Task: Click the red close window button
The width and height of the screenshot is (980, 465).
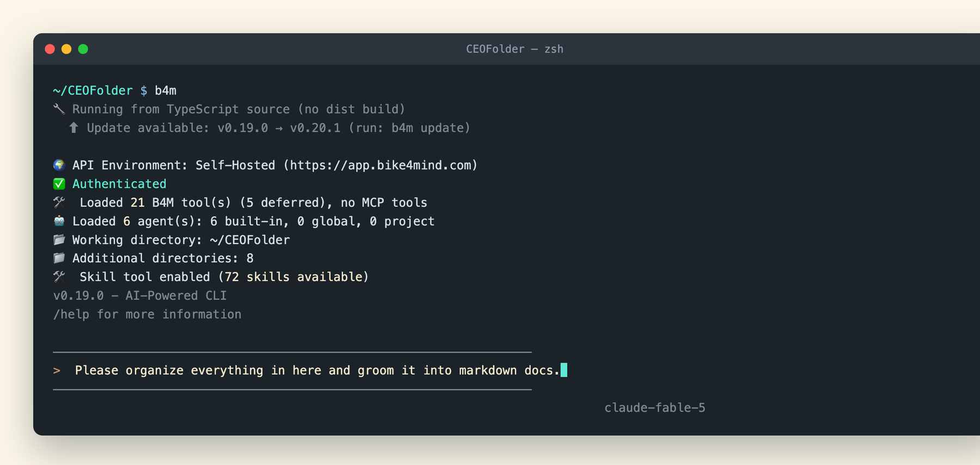Action: click(x=50, y=49)
